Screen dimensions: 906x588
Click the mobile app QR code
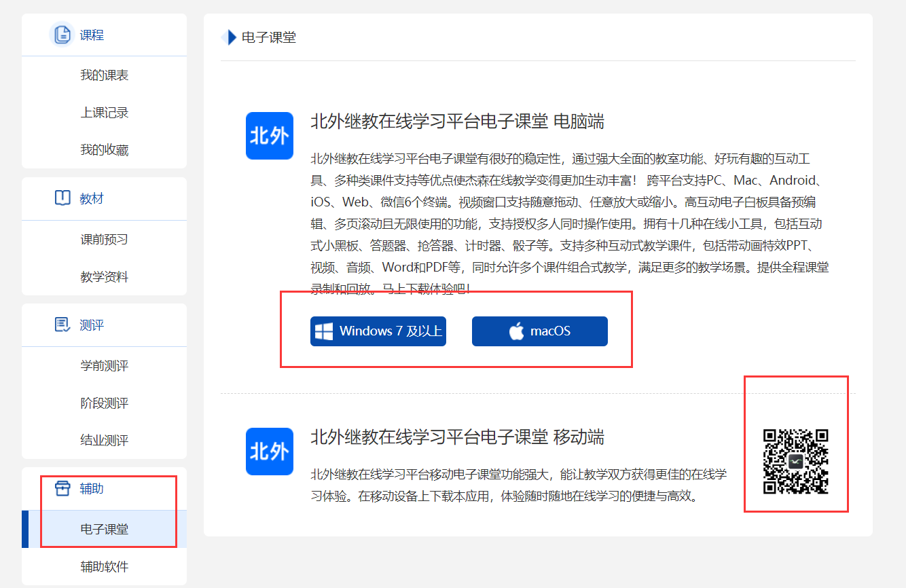796,462
